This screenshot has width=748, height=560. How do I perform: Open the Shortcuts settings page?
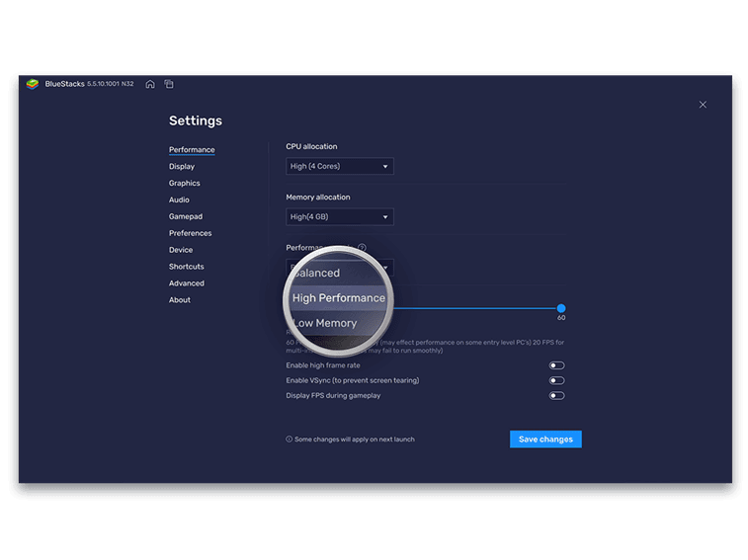(187, 267)
